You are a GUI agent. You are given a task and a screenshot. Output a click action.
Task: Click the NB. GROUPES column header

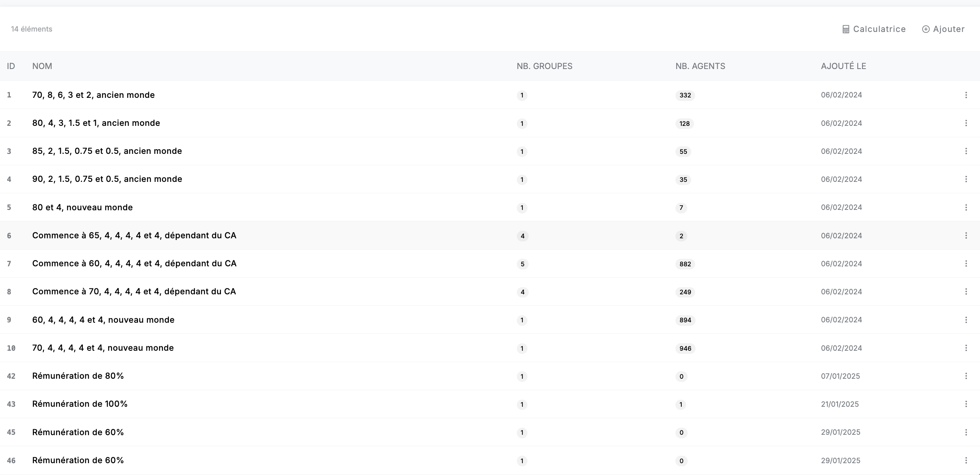pos(544,66)
